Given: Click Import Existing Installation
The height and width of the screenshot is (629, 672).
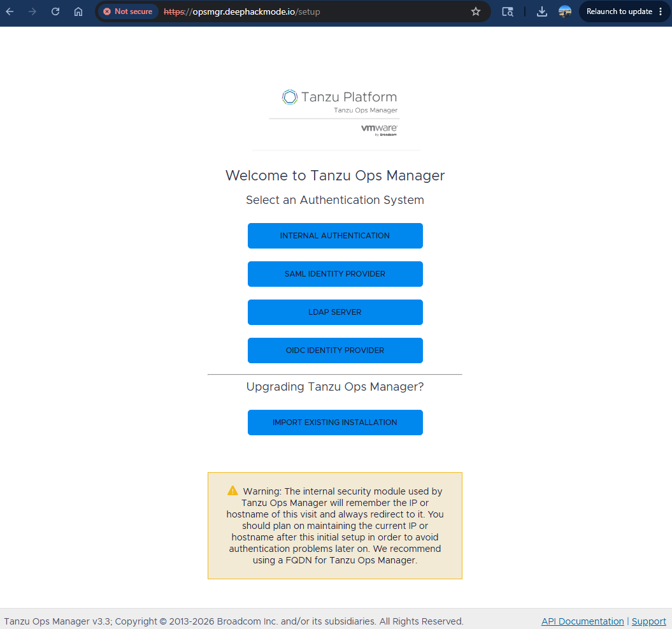Looking at the screenshot, I should click(335, 423).
